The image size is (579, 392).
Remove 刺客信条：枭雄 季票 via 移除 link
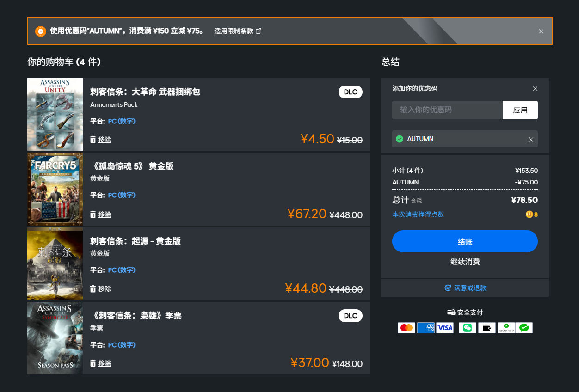105,363
